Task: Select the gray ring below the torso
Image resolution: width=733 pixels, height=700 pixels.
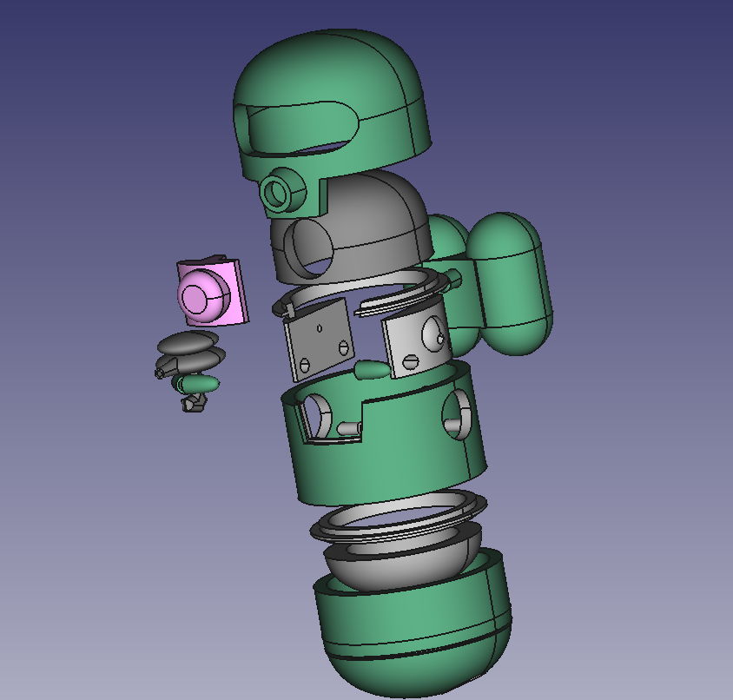Action: coord(399,517)
